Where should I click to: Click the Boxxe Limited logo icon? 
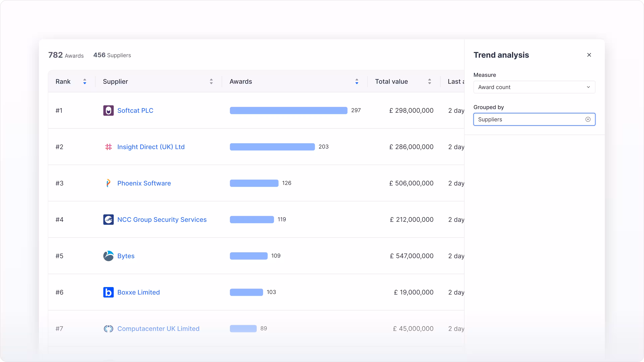[108, 292]
